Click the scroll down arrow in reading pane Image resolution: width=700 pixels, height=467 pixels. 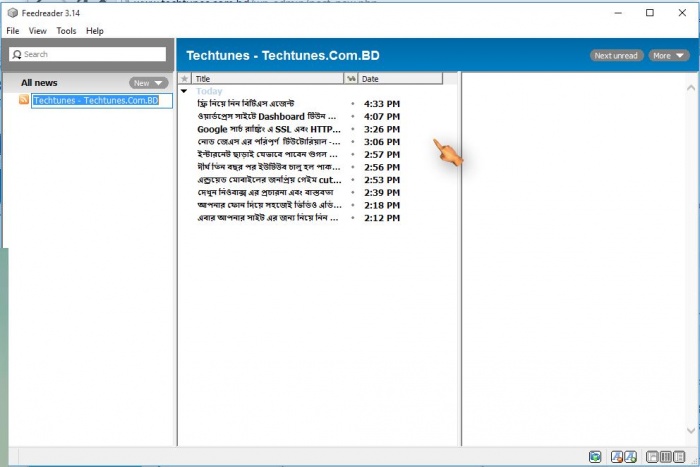[691, 430]
